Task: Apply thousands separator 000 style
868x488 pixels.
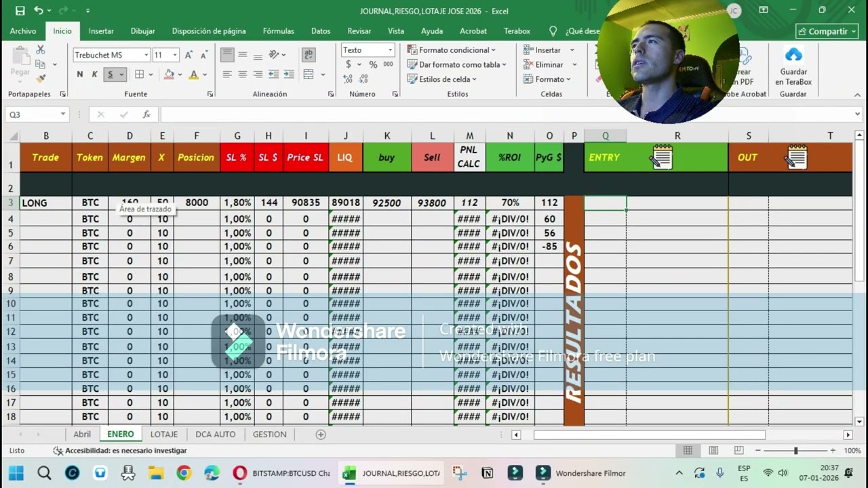Action: (x=388, y=64)
